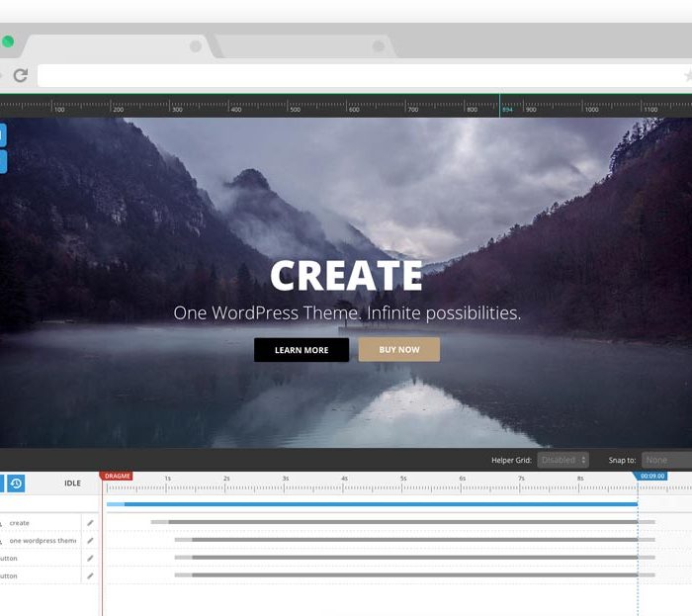
Task: Open the Snap to dropdown
Action: 667,460
